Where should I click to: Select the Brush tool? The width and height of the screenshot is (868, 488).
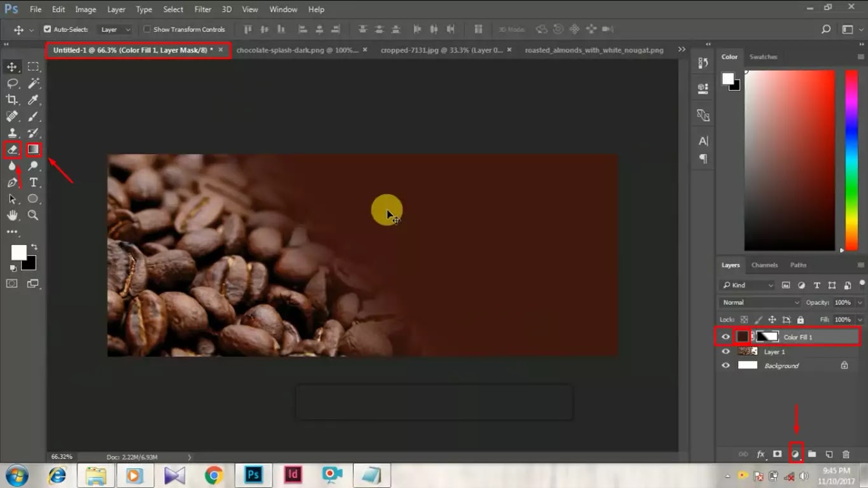(x=33, y=116)
